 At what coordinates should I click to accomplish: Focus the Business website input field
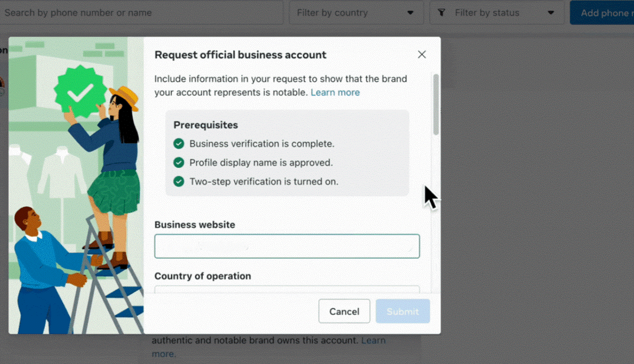coord(287,246)
